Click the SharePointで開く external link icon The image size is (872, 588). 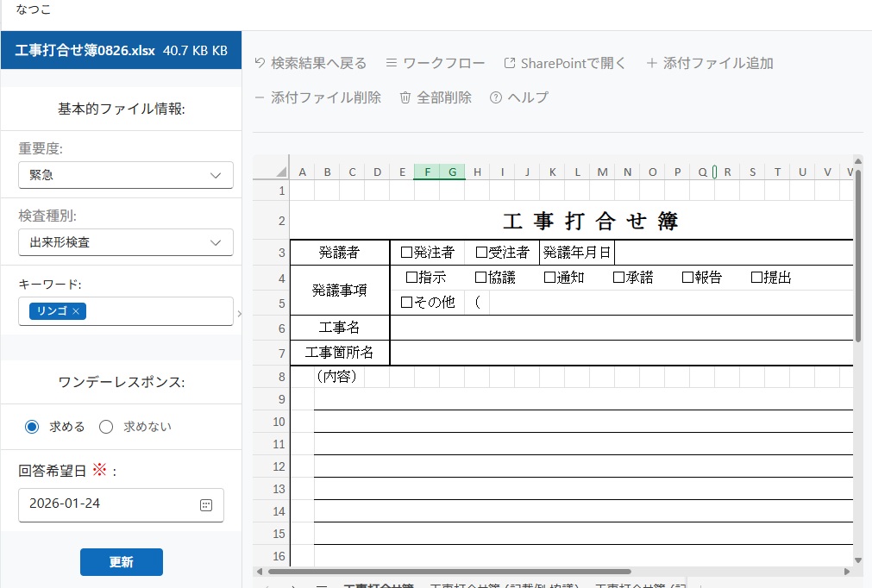509,64
